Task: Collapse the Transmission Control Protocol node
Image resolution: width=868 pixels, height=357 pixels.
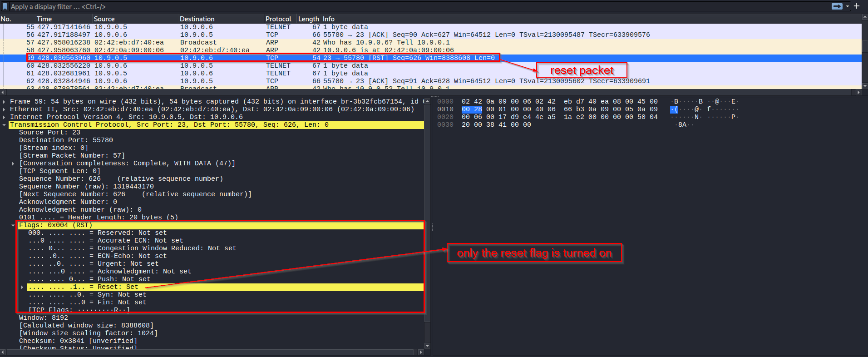Action: [5, 125]
